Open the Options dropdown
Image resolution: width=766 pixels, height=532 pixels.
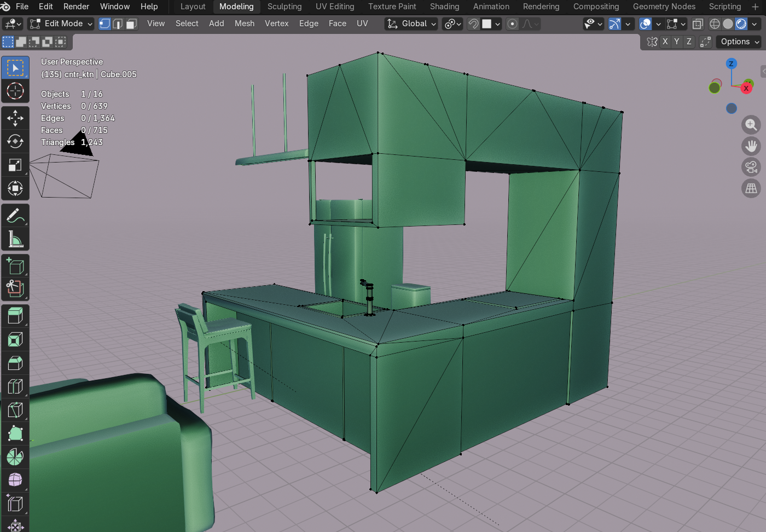pyautogui.click(x=740, y=42)
